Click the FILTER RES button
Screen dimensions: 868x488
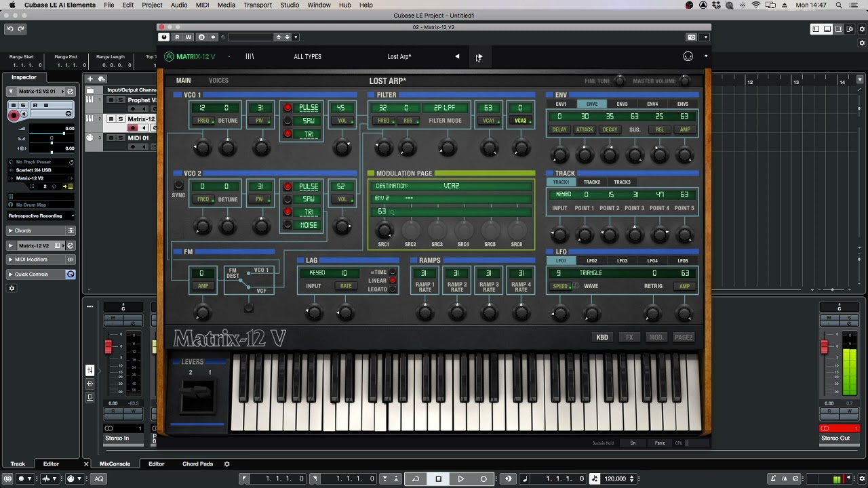pyautogui.click(x=408, y=121)
